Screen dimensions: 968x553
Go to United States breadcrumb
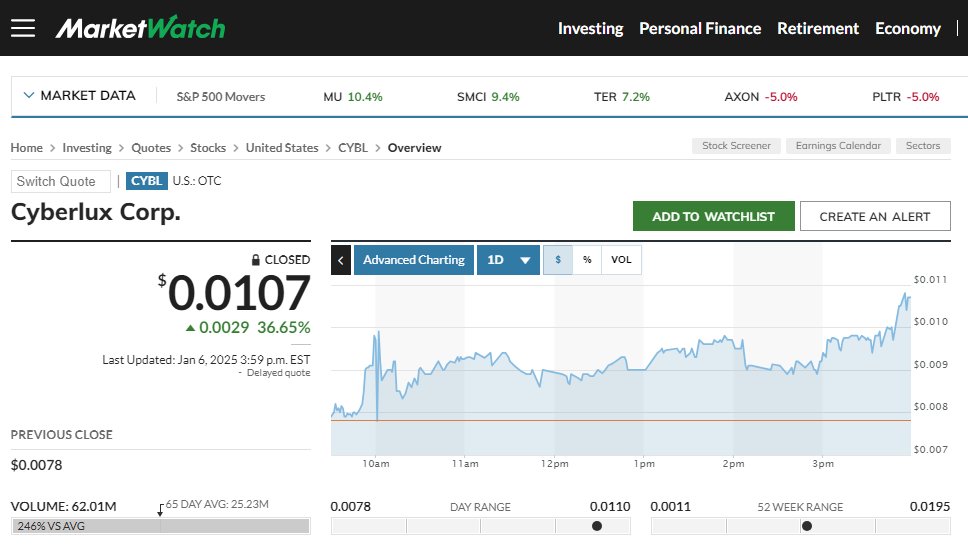[x=282, y=148]
